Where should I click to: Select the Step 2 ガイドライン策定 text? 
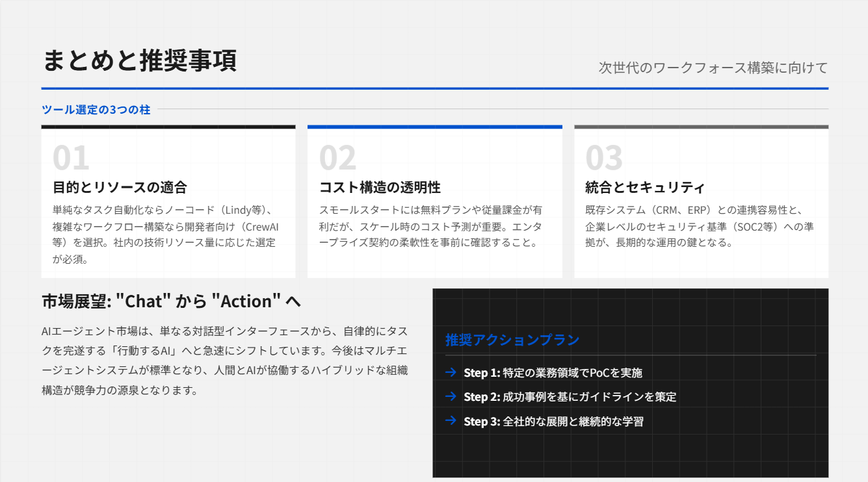coord(570,396)
